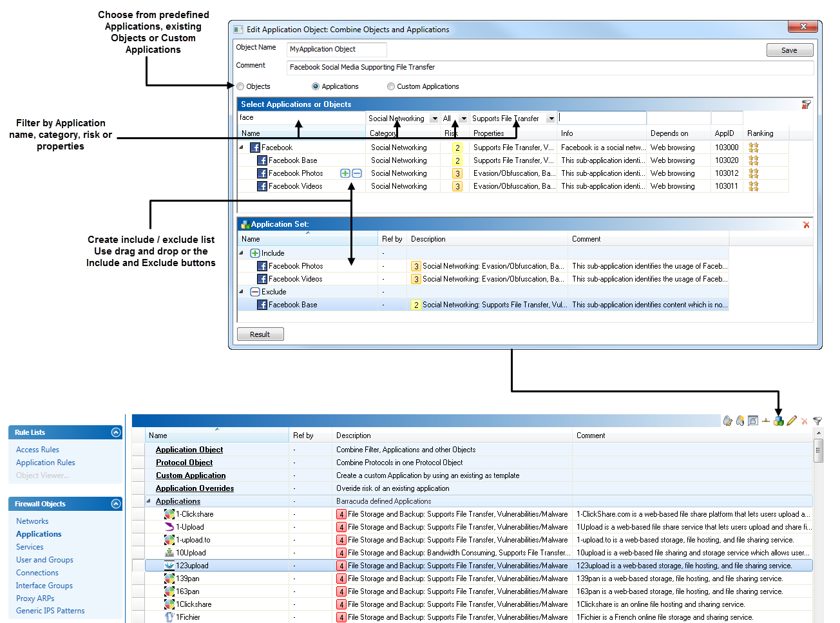Click the Save button

pyautogui.click(x=790, y=50)
